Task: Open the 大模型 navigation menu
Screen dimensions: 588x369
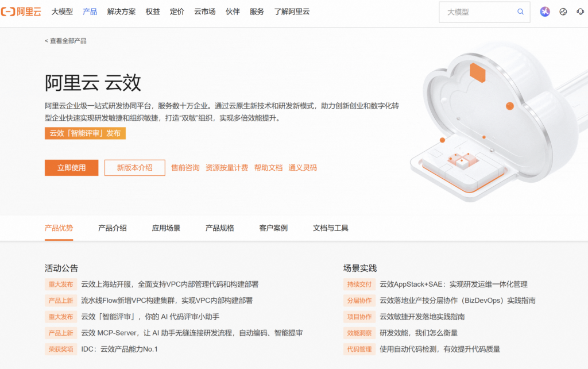Action: click(62, 11)
